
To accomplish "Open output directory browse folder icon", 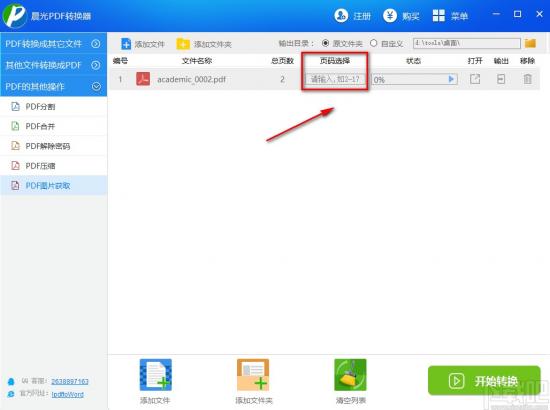I will point(530,43).
